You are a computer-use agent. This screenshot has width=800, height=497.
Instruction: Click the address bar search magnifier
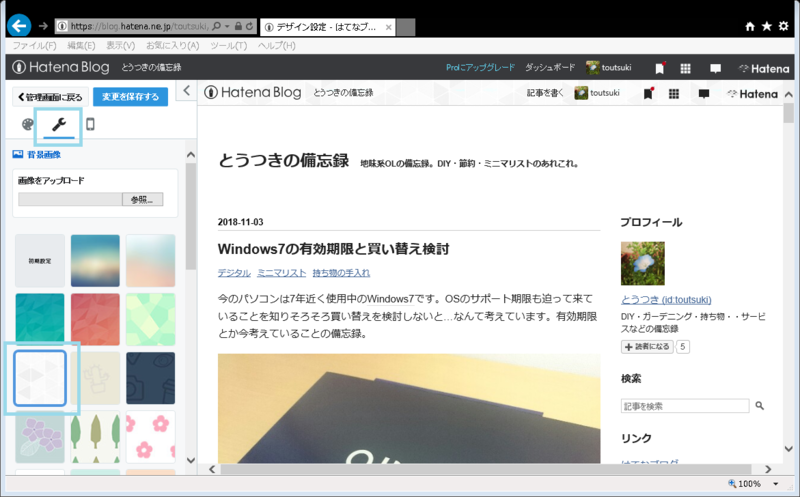pos(216,26)
